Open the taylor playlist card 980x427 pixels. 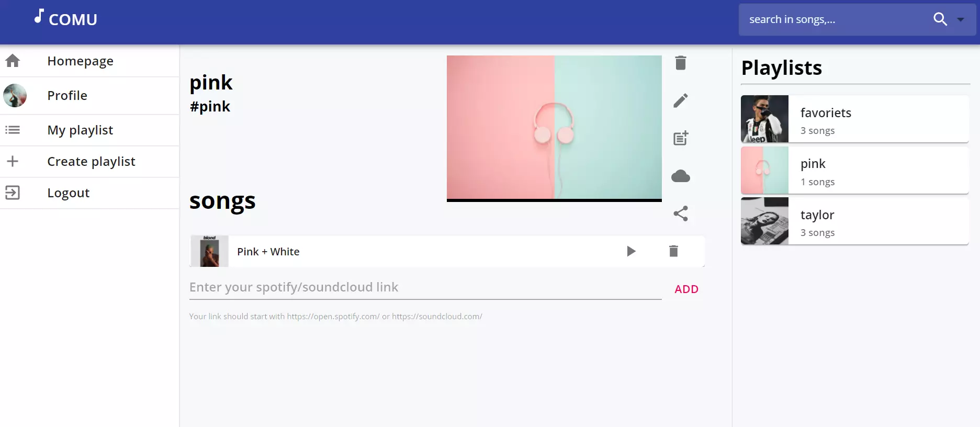click(x=854, y=221)
